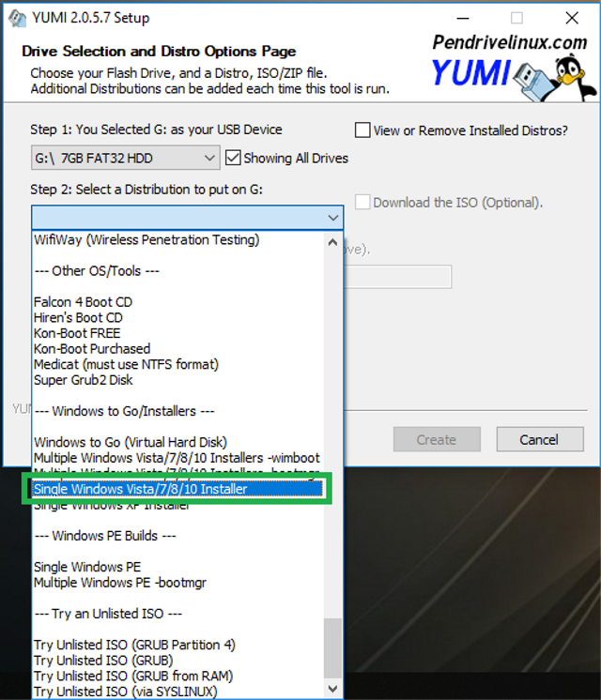The image size is (601, 700).
Task: Click the YUMI USB penguin logo
Action: click(554, 79)
